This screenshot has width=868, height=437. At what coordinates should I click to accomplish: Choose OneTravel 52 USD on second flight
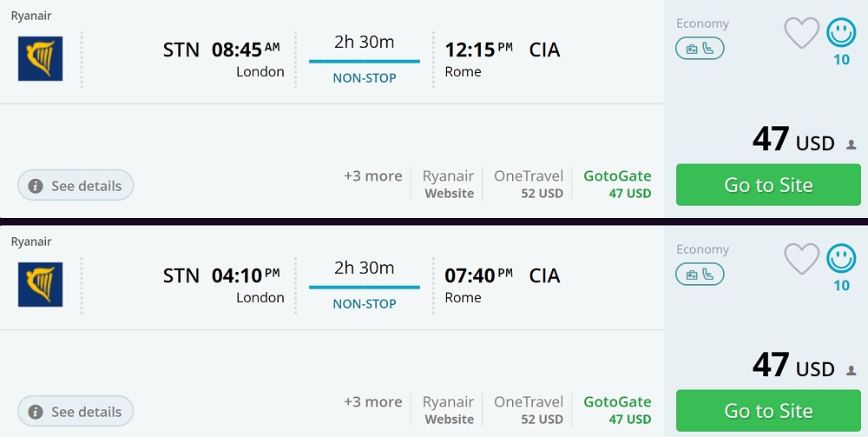529,410
